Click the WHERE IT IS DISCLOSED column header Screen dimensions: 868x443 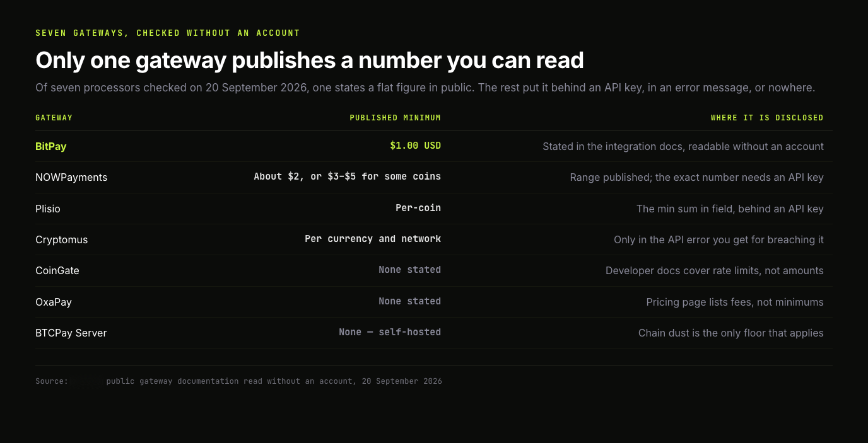(x=767, y=118)
